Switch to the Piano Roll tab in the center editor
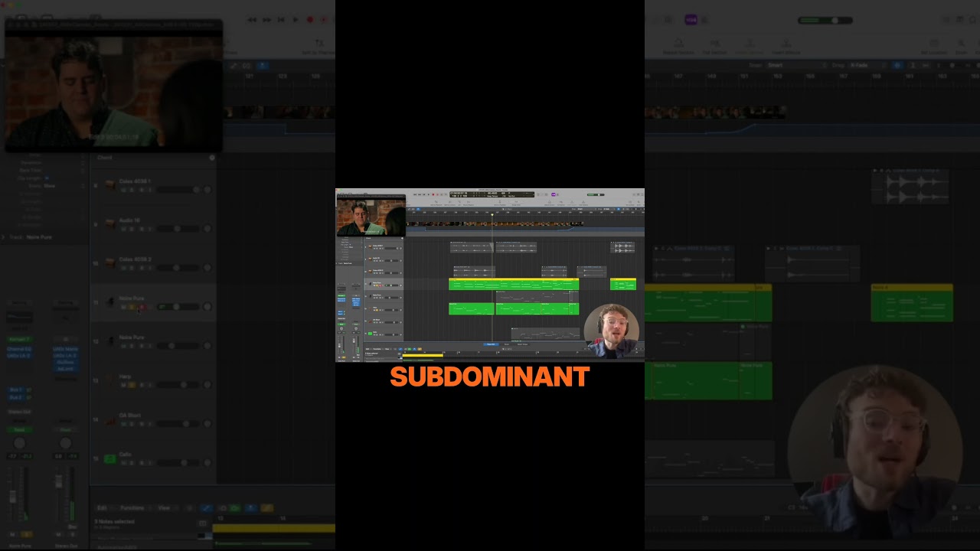Image resolution: width=980 pixels, height=551 pixels. [491, 344]
